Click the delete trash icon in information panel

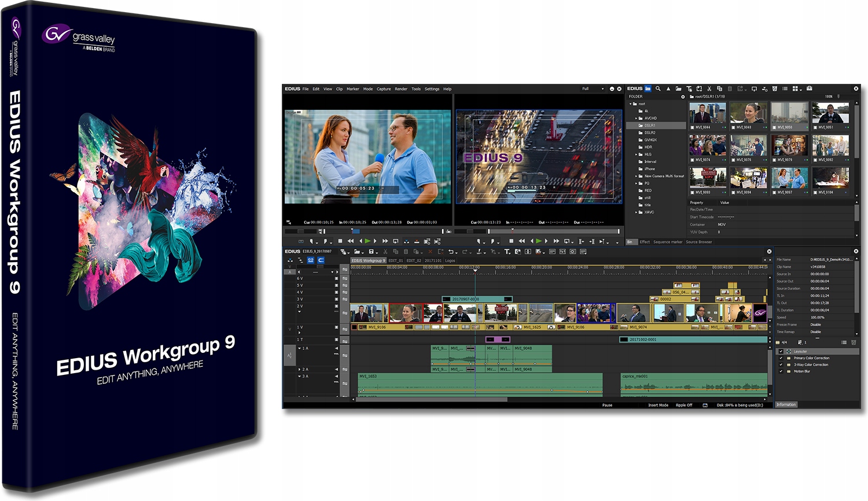point(854,342)
